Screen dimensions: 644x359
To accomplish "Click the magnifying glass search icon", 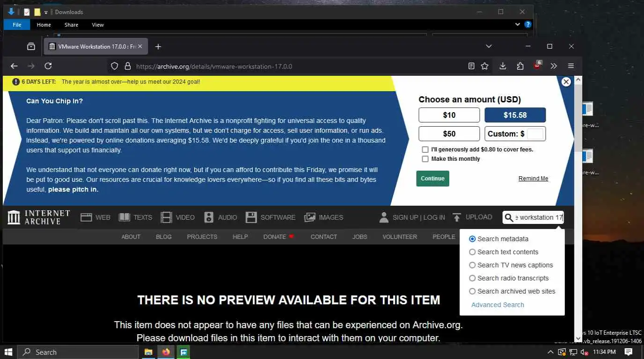I will (509, 217).
